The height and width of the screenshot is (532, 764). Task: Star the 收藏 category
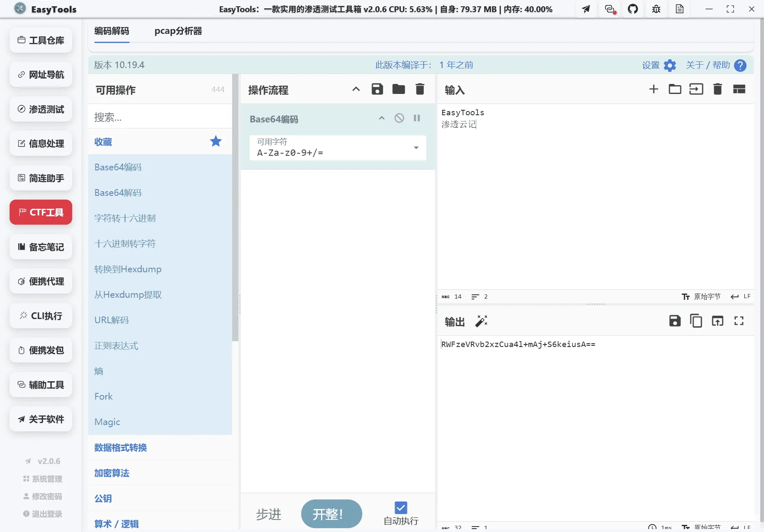pyautogui.click(x=215, y=141)
